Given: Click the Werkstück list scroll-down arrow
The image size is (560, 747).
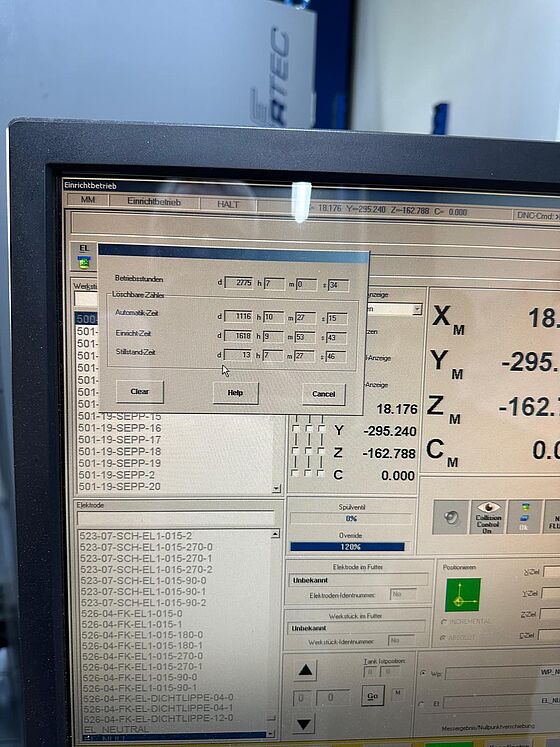Looking at the screenshot, I should [x=276, y=488].
